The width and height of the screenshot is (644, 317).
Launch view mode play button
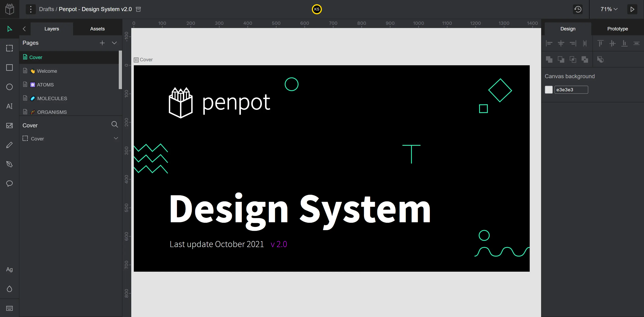pyautogui.click(x=632, y=9)
